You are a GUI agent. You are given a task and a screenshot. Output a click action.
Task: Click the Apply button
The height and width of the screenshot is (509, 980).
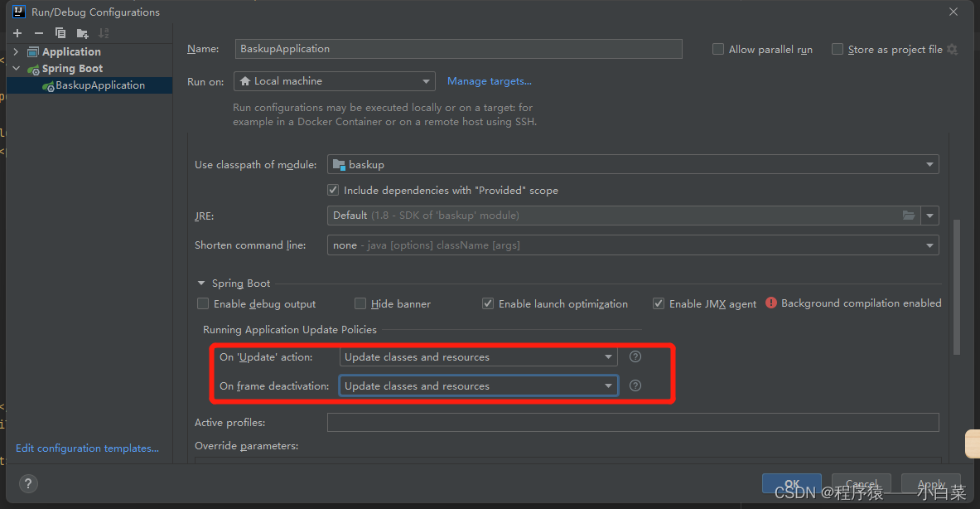[930, 484]
